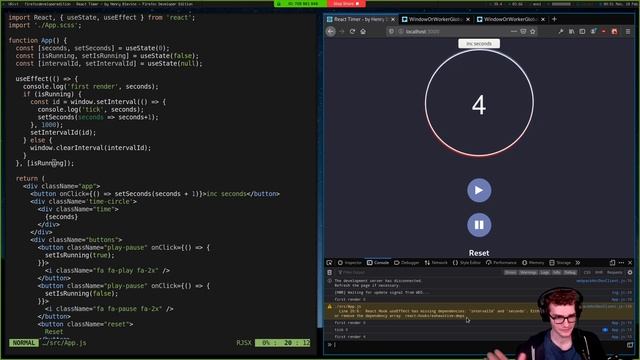Go back with the browser back arrow

point(331,31)
